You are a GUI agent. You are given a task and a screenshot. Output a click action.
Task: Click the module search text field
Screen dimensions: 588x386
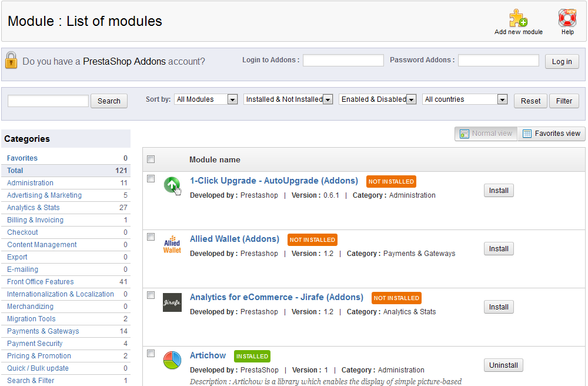[48, 101]
